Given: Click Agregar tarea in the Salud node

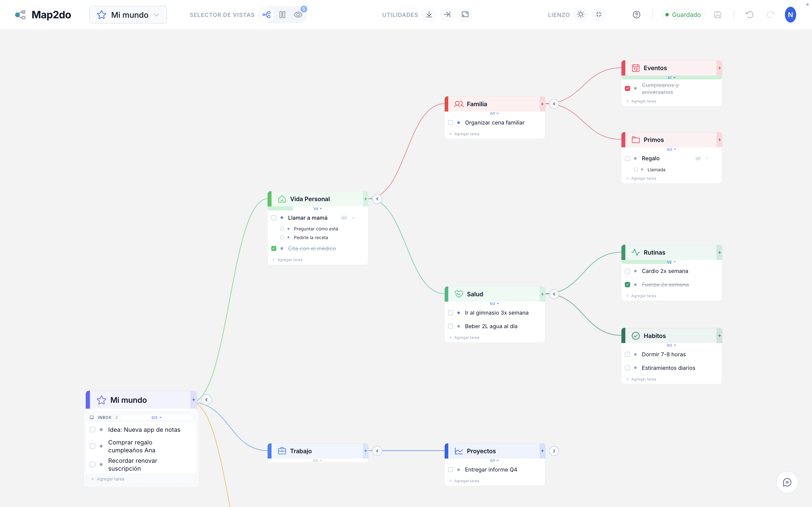Looking at the screenshot, I should click(466, 338).
